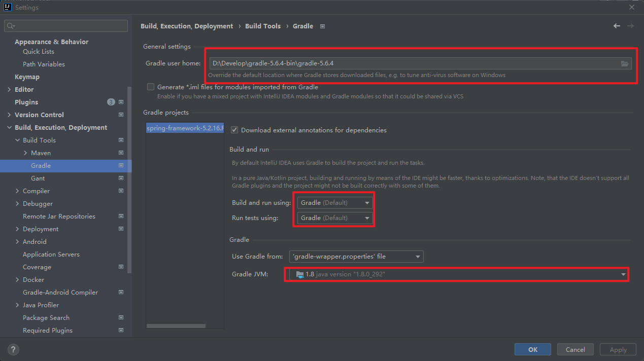Click the project icon next to Build Tools
This screenshot has width=644, height=361.
[x=121, y=140]
